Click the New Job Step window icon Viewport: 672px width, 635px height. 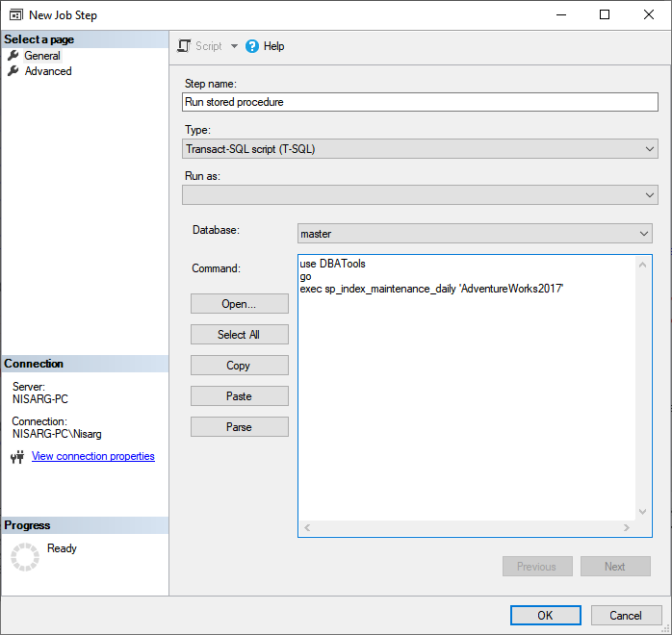click(16, 15)
